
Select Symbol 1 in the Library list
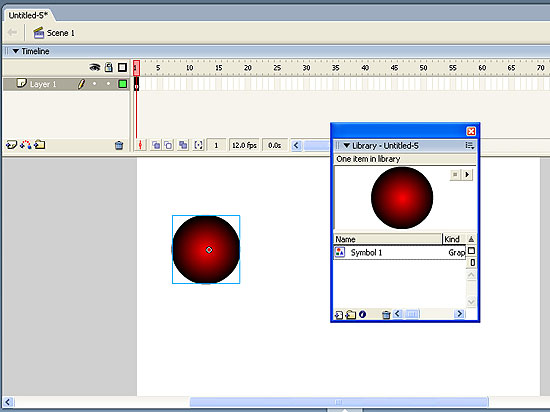tap(399, 252)
